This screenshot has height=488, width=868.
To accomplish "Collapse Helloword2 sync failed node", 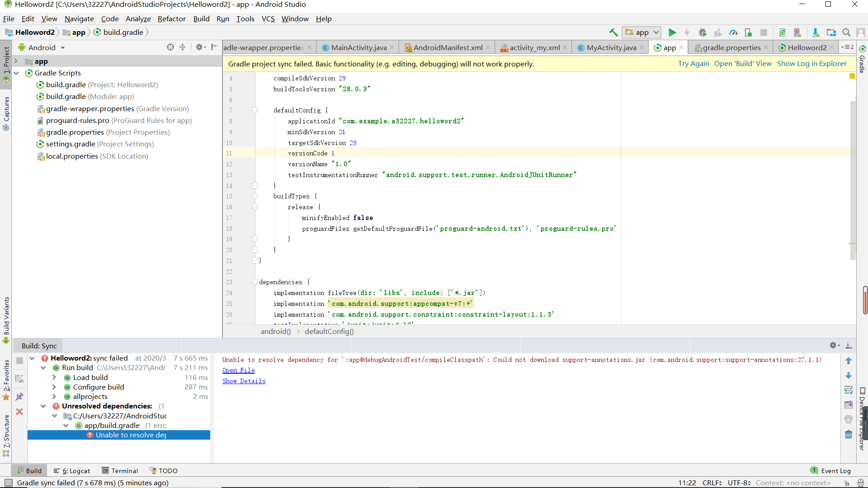I will [x=32, y=358].
